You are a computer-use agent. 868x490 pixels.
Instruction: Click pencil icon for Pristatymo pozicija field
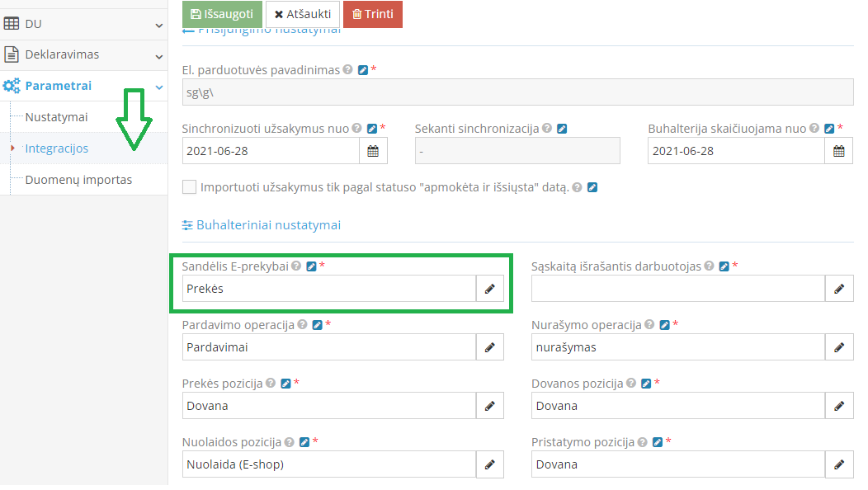839,464
